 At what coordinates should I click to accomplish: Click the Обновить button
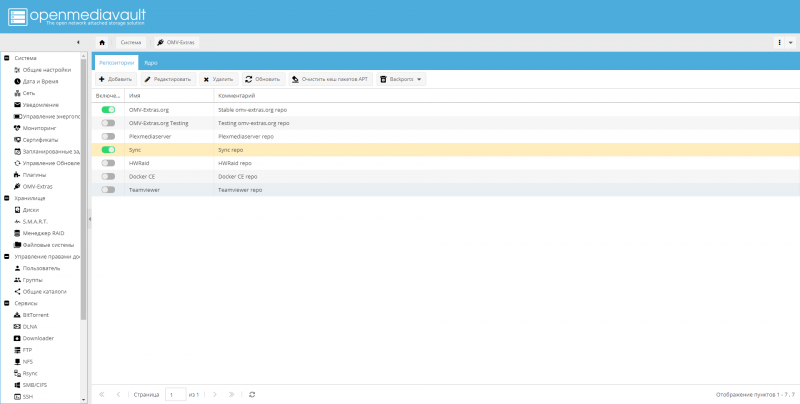pos(263,79)
